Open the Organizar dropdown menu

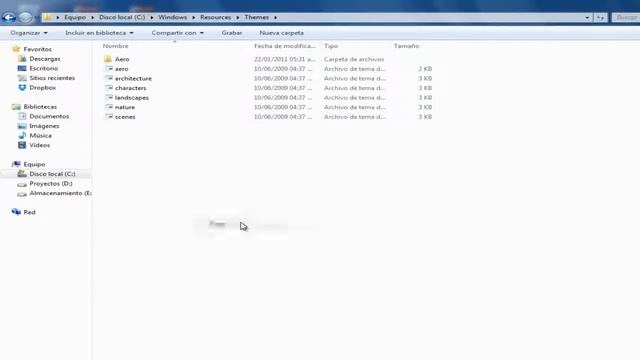pyautogui.click(x=29, y=33)
